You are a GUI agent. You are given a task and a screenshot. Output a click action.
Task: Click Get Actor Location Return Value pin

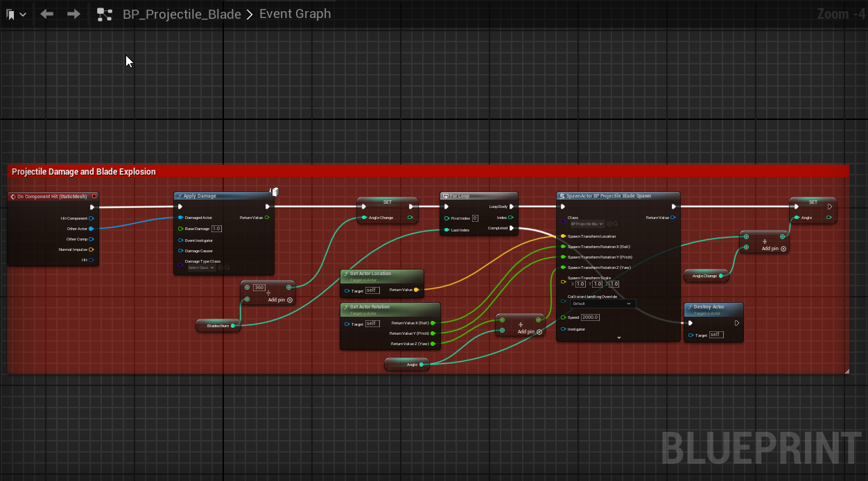point(416,290)
